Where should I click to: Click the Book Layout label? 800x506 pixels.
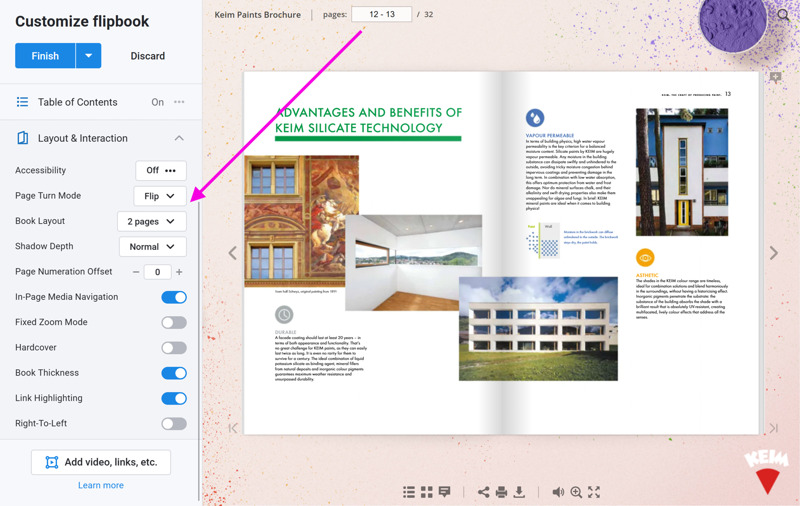click(x=40, y=221)
